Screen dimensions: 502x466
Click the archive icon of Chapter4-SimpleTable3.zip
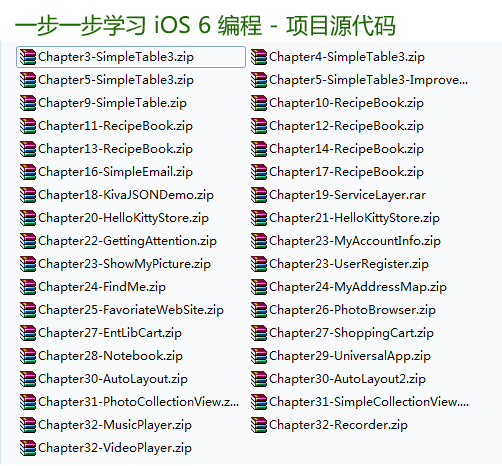259,57
